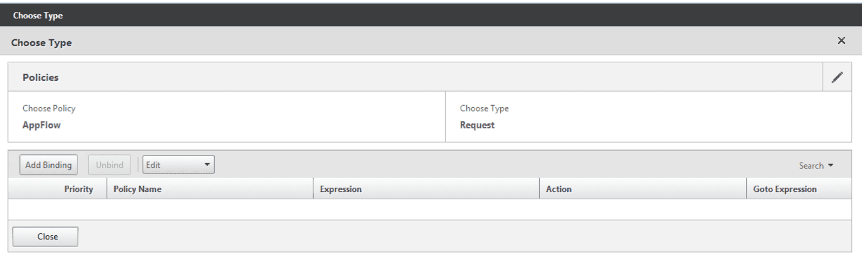This screenshot has width=868, height=259.
Task: Click the Expression column header
Action: (341, 189)
